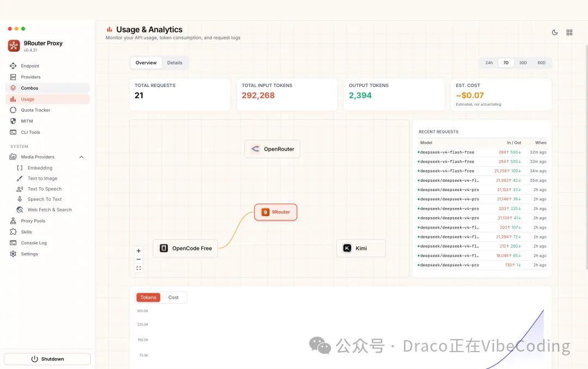Click the Media Providers icon

(13, 157)
